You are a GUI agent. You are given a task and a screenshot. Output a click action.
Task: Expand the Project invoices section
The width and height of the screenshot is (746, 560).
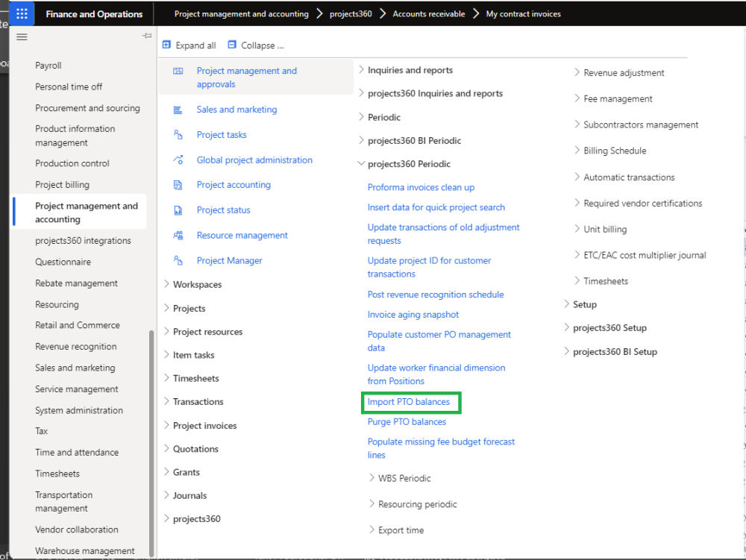coord(166,424)
